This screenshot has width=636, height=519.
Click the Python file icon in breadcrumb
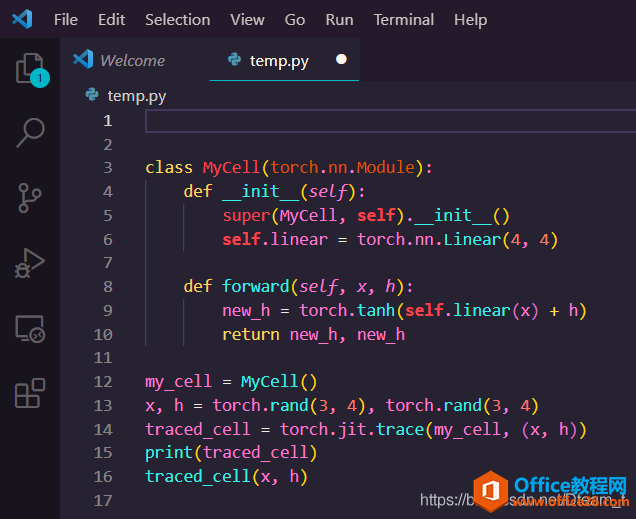[93, 96]
